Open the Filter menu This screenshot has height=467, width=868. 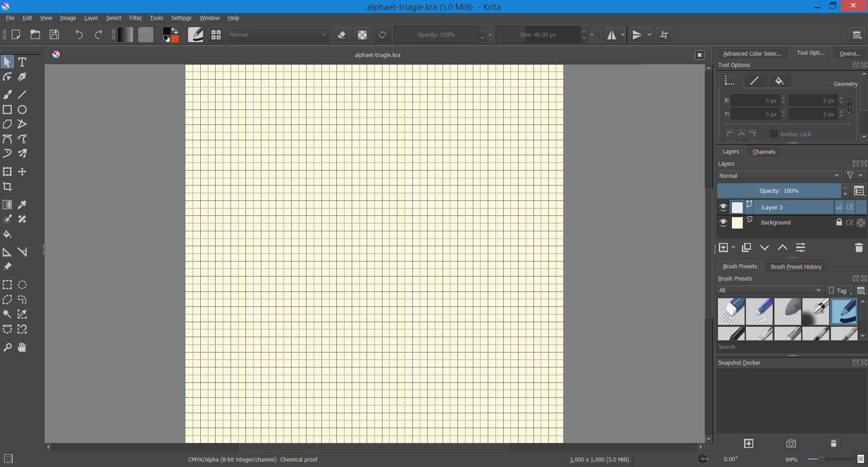tap(136, 18)
